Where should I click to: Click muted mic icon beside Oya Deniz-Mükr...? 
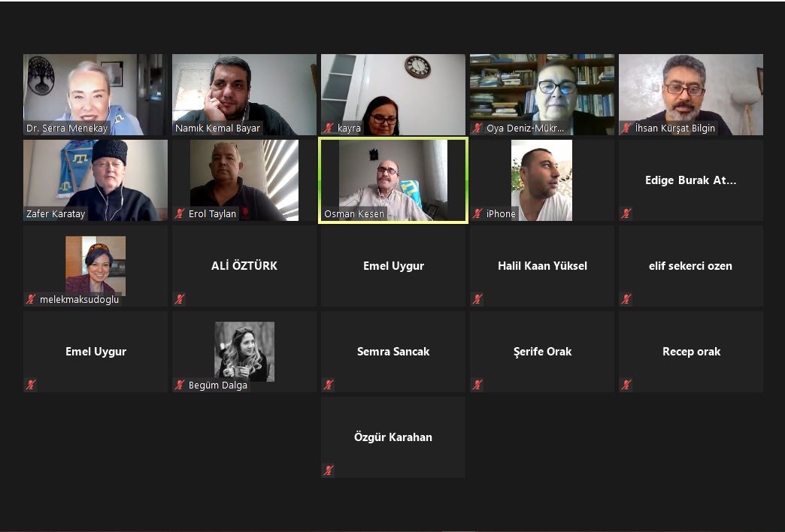point(477,128)
